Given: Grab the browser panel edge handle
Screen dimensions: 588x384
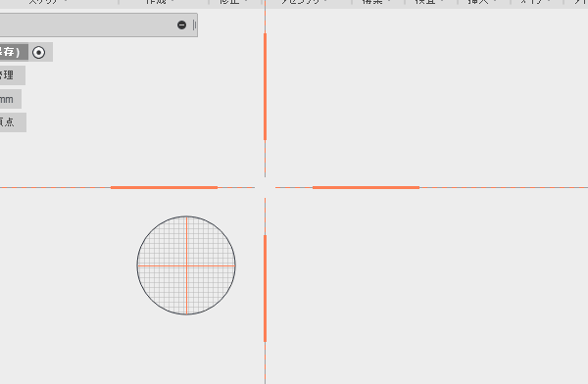Looking at the screenshot, I should pos(194,25).
